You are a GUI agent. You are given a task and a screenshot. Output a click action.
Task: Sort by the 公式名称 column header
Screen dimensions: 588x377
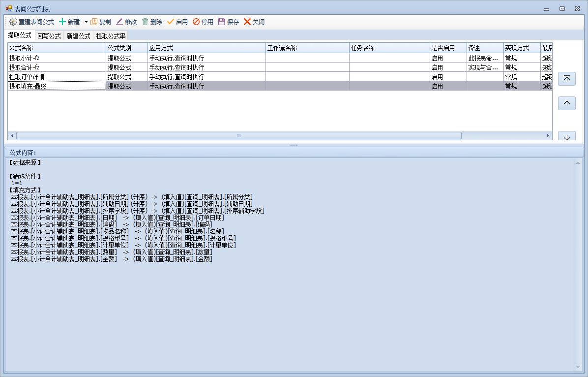pos(57,48)
